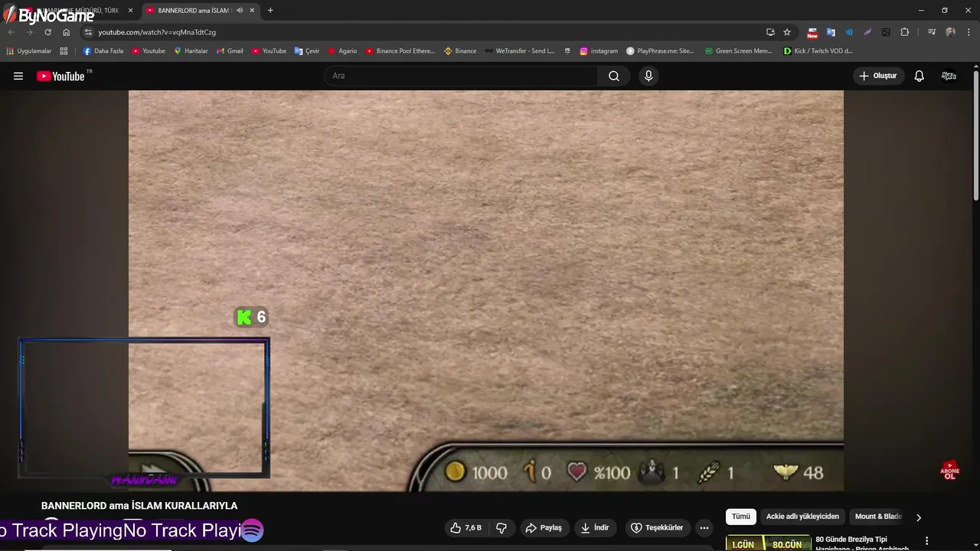Click the search magnifier button
Screen dimensions: 980x551
click(x=614, y=76)
